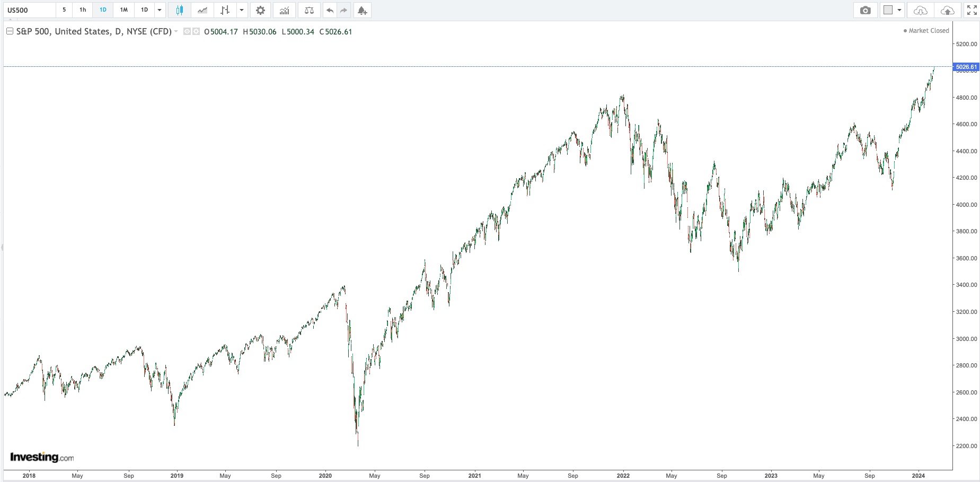Load chart layout via cloud download icon
Screen dimensions: 980x482
click(x=921, y=10)
